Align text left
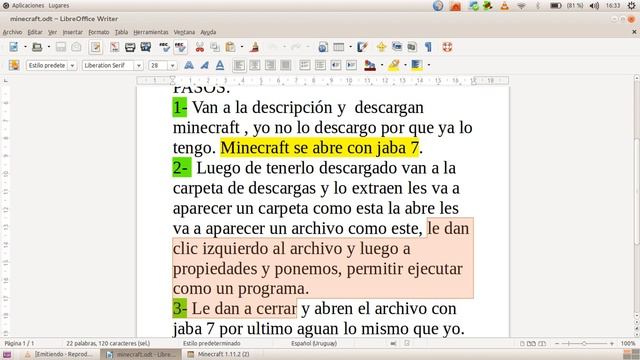 pyautogui.click(x=239, y=65)
